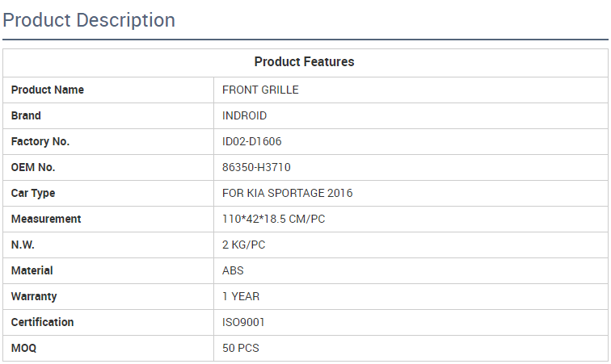Select the ID02-D1606 factory number
This screenshot has width=611, height=364.
point(251,141)
